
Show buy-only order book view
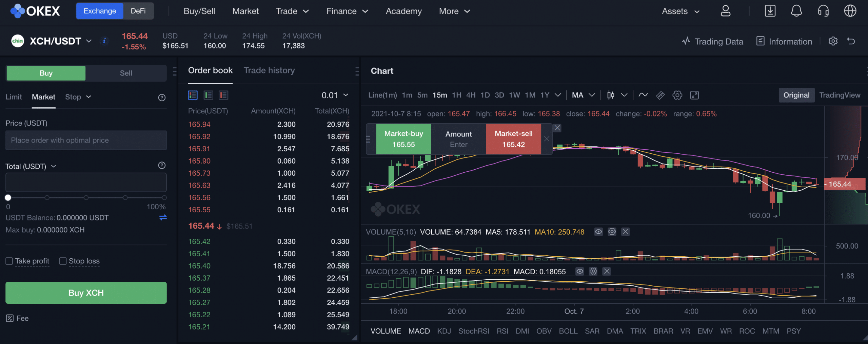[x=208, y=95]
